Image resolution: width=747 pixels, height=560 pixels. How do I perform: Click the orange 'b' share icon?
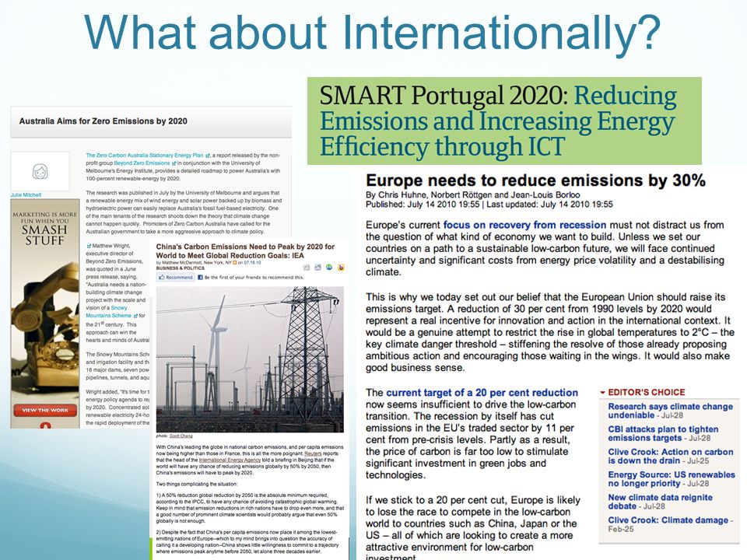341,267
